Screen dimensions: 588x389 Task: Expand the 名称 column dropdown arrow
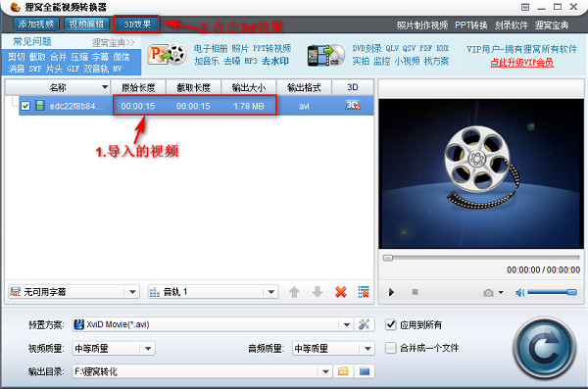point(105,87)
